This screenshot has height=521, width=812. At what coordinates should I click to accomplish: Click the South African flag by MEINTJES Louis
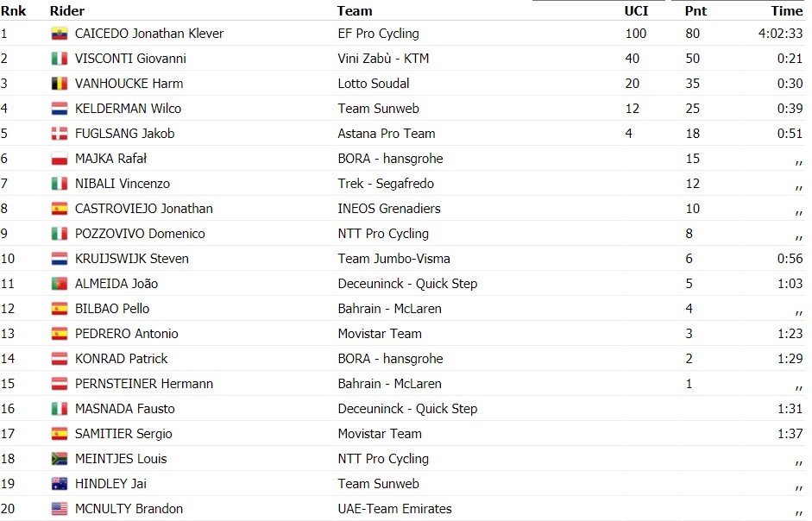[x=60, y=459]
